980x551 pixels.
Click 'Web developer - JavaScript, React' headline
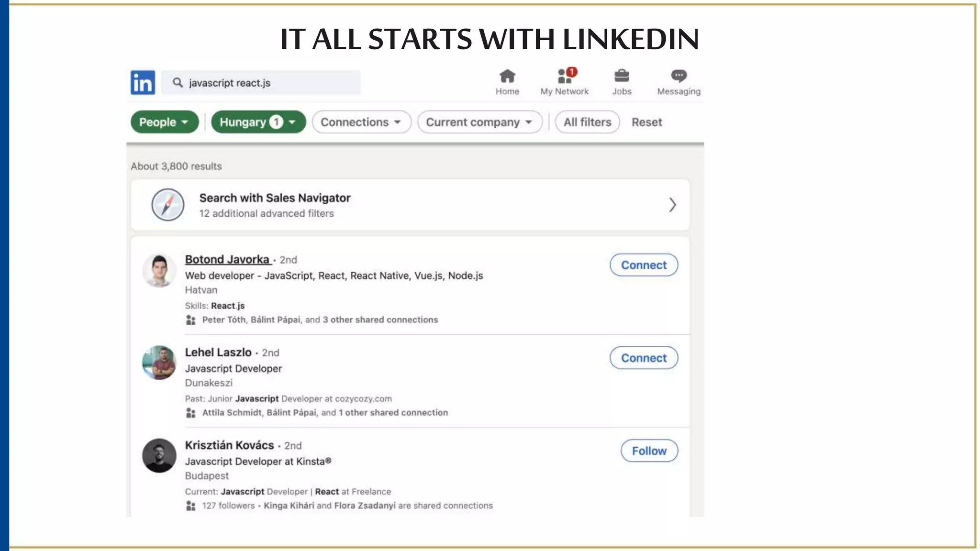click(x=334, y=275)
